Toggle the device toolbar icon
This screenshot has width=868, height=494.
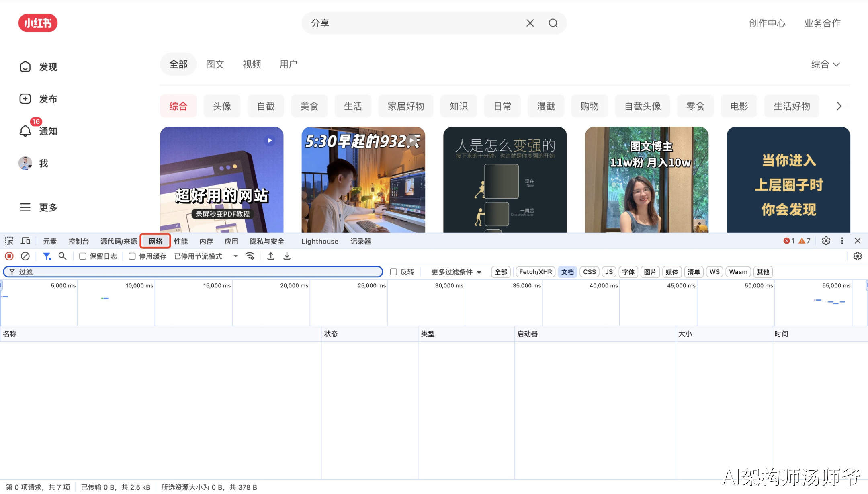25,241
